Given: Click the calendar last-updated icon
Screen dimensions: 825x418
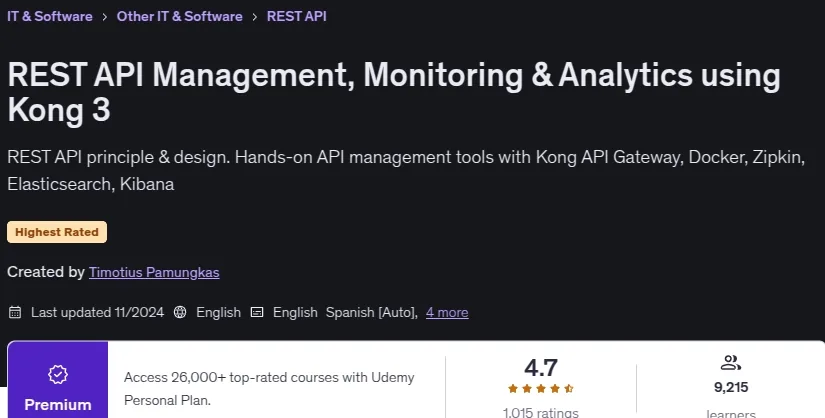Looking at the screenshot, I should 15,313.
